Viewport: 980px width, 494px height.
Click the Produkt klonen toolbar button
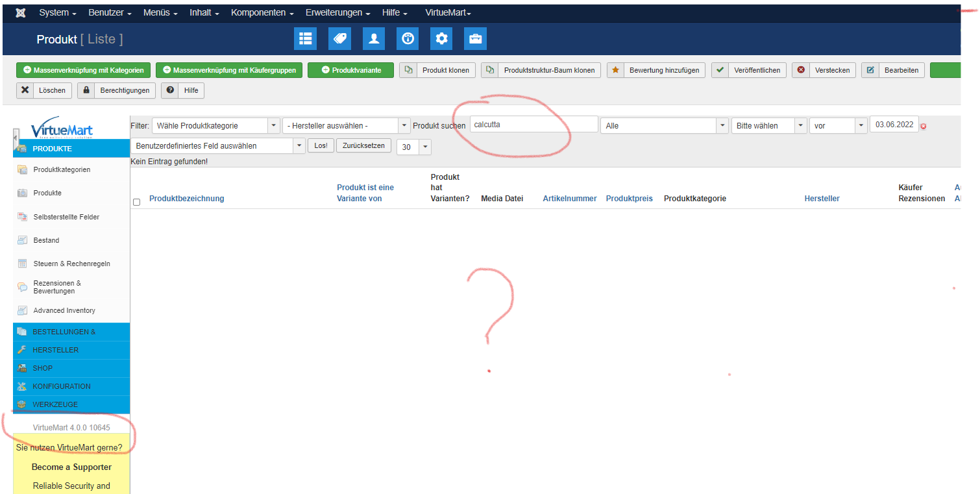438,70
